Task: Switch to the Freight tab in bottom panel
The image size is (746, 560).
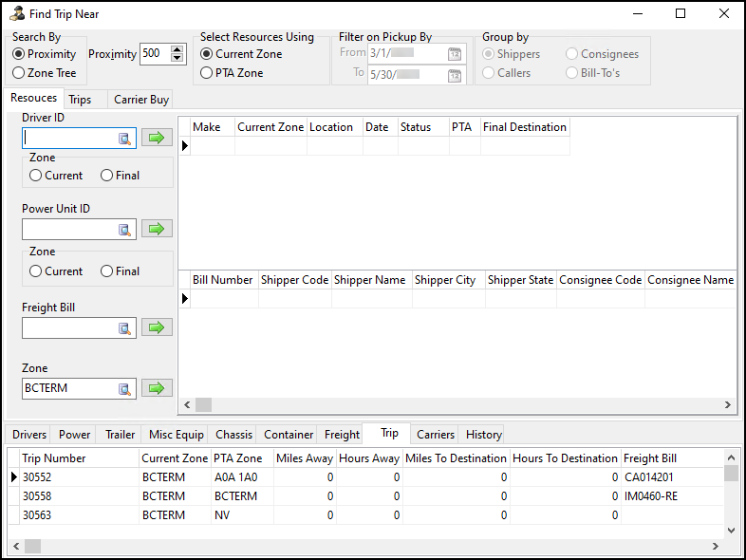Action: coord(342,435)
